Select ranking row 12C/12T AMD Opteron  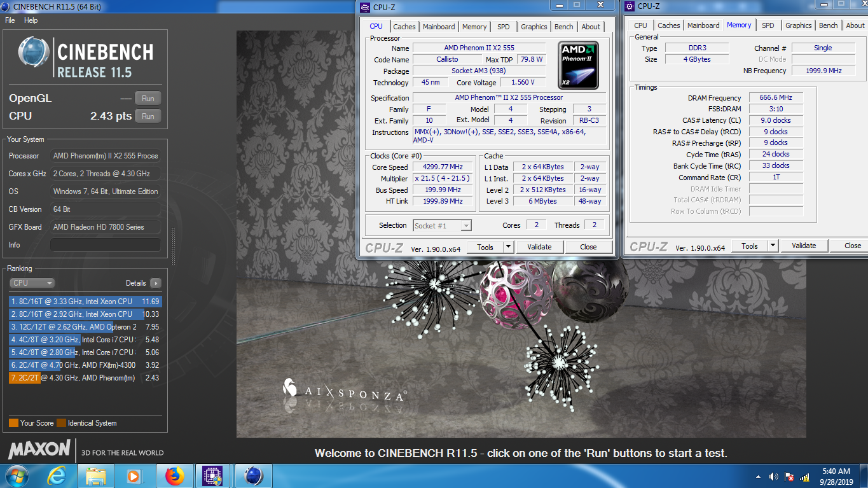(x=85, y=327)
